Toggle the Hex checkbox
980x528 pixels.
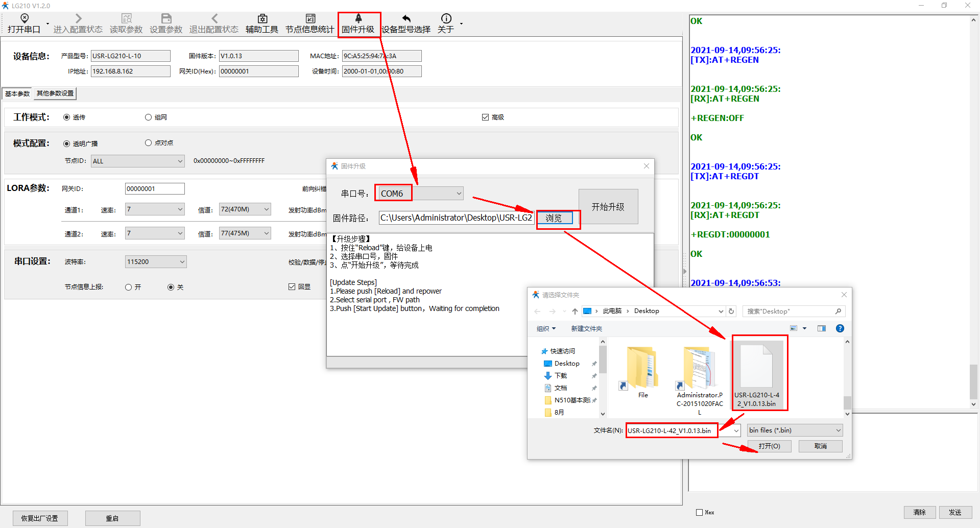(x=699, y=512)
